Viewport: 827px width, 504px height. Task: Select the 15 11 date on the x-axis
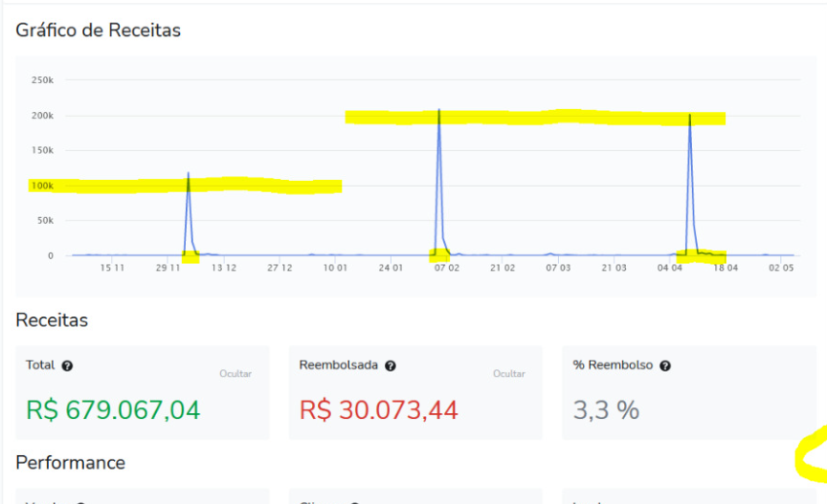[x=113, y=269]
